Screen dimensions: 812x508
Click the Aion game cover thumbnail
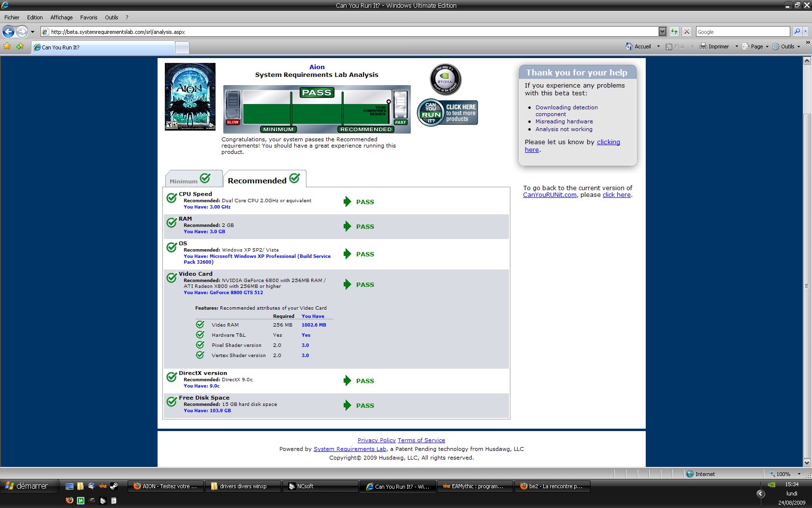[190, 97]
